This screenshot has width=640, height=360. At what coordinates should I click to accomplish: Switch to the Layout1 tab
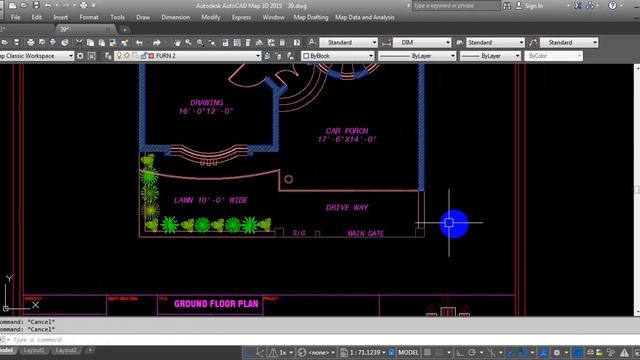33,351
